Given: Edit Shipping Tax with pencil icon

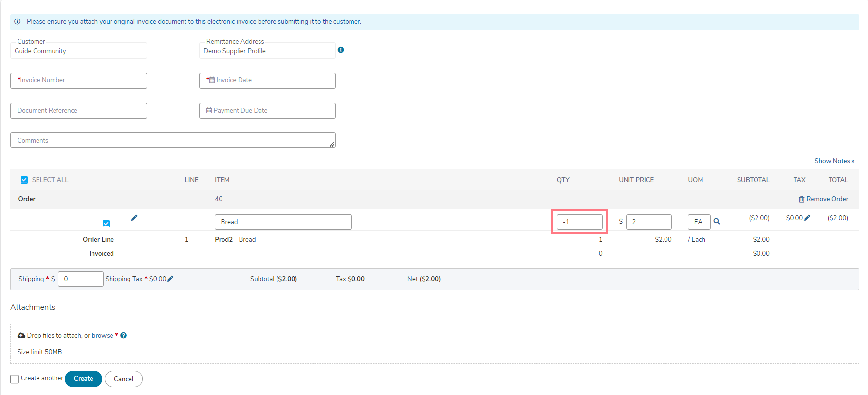Looking at the screenshot, I should pos(170,279).
